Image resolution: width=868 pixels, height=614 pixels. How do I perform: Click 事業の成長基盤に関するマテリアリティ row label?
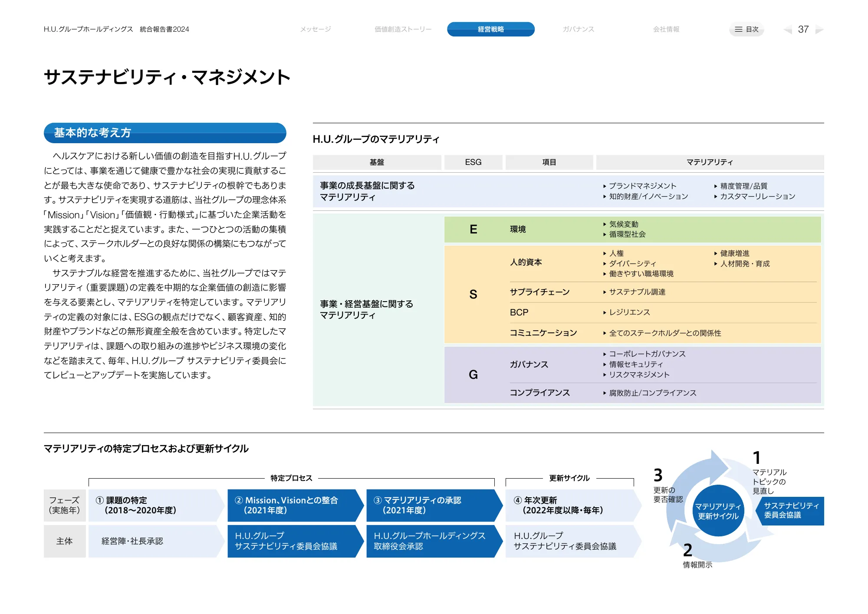(367, 191)
